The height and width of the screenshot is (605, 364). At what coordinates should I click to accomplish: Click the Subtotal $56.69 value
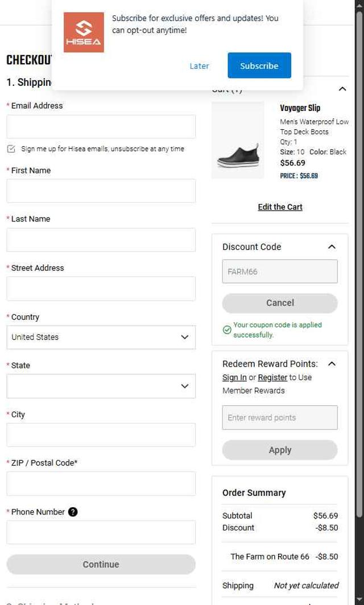[x=325, y=516]
